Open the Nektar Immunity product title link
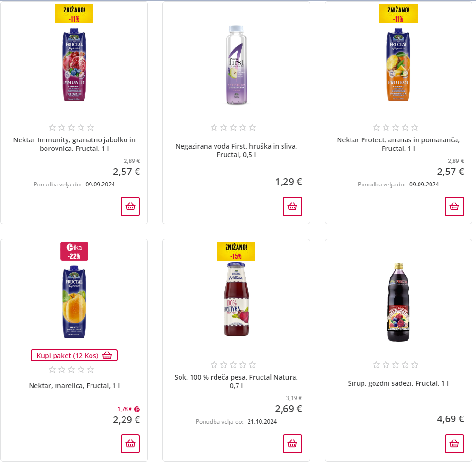The image size is (476, 462). coord(74,144)
